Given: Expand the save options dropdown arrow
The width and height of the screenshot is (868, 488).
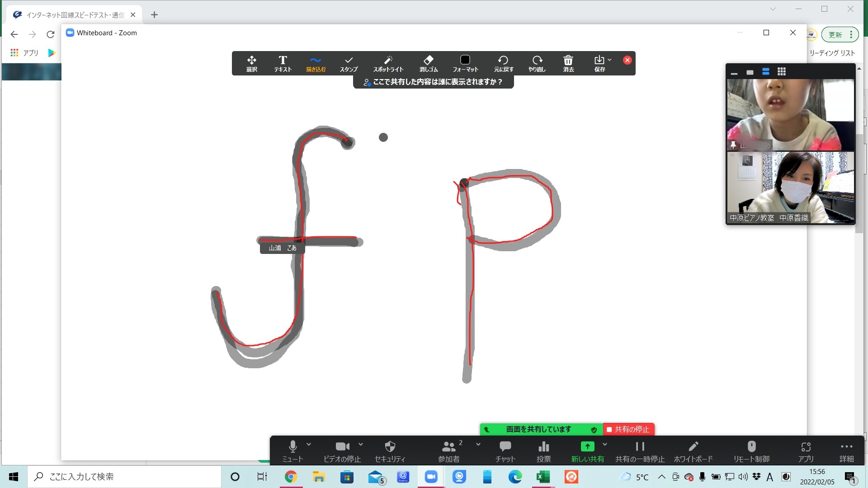Looking at the screenshot, I should pos(610,60).
